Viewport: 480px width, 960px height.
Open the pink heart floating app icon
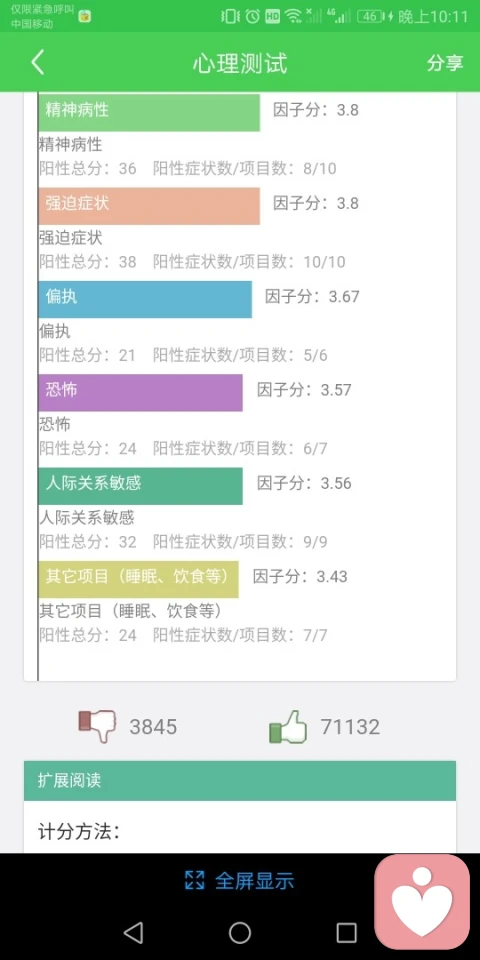(x=422, y=902)
